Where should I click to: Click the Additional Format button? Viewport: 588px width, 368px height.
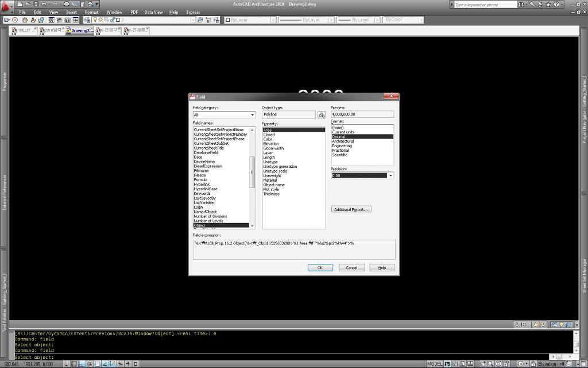pyautogui.click(x=351, y=209)
